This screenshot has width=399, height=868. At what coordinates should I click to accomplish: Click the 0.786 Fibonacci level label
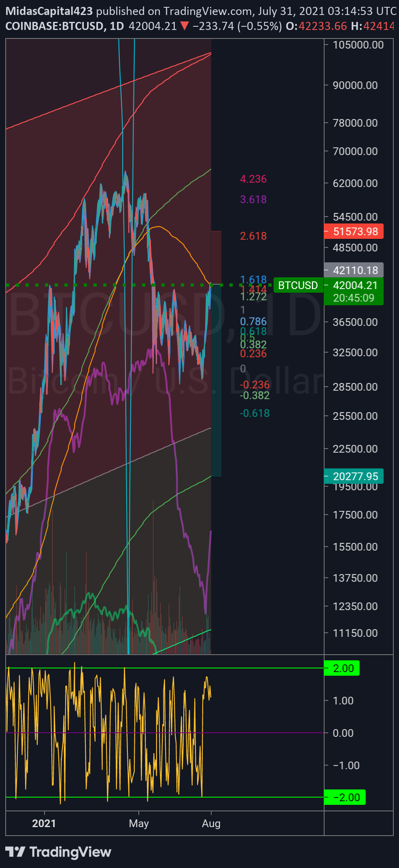pyautogui.click(x=253, y=321)
